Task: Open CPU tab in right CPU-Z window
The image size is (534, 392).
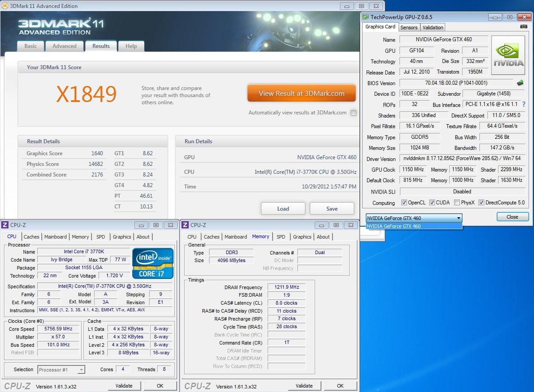Action: (192, 237)
